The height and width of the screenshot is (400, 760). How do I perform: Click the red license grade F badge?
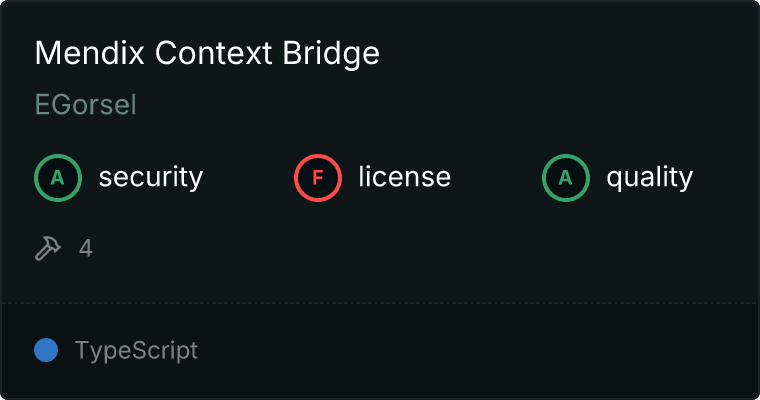click(318, 178)
